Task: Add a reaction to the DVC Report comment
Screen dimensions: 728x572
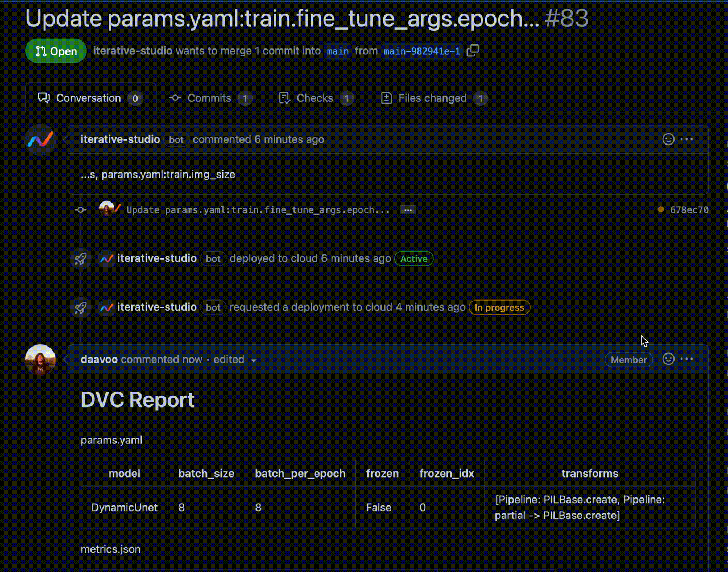Action: pyautogui.click(x=668, y=359)
